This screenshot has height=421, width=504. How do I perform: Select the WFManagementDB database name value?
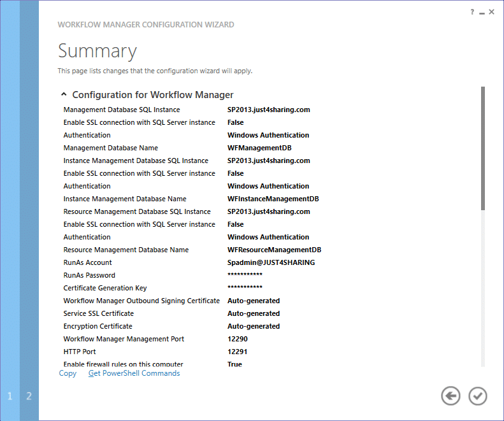tap(259, 148)
